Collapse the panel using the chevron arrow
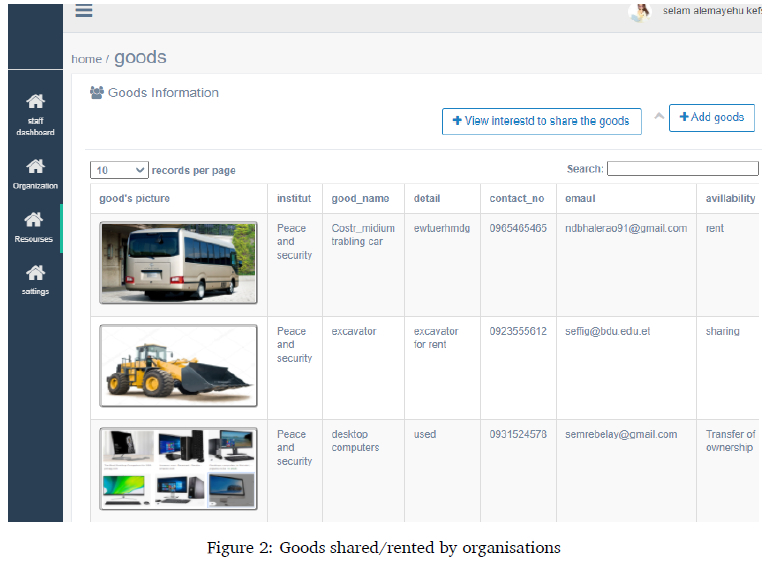772x562 pixels. click(x=659, y=116)
